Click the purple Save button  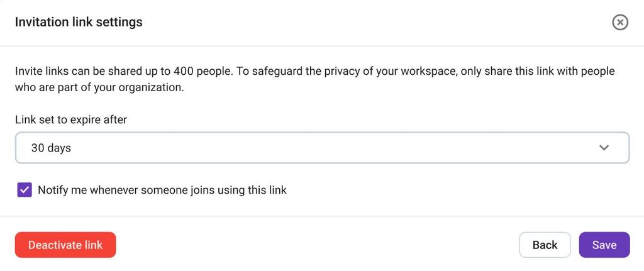(x=604, y=245)
